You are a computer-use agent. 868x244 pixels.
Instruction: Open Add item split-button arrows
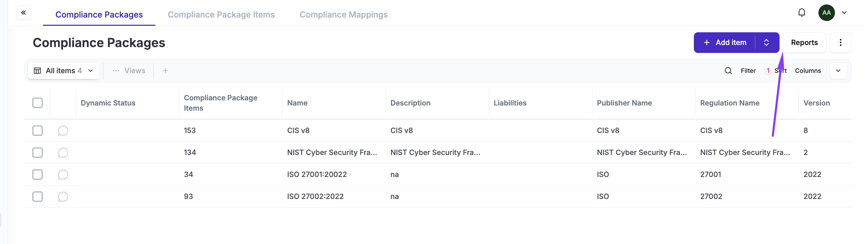point(766,43)
